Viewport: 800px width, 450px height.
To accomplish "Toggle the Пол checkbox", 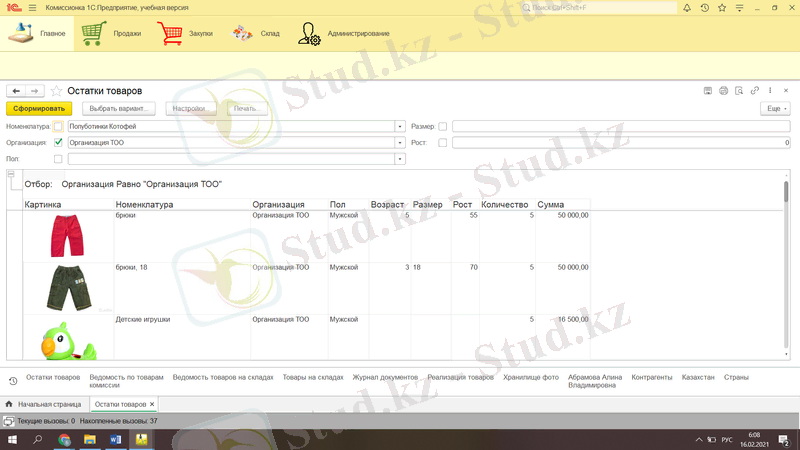I will [x=58, y=159].
